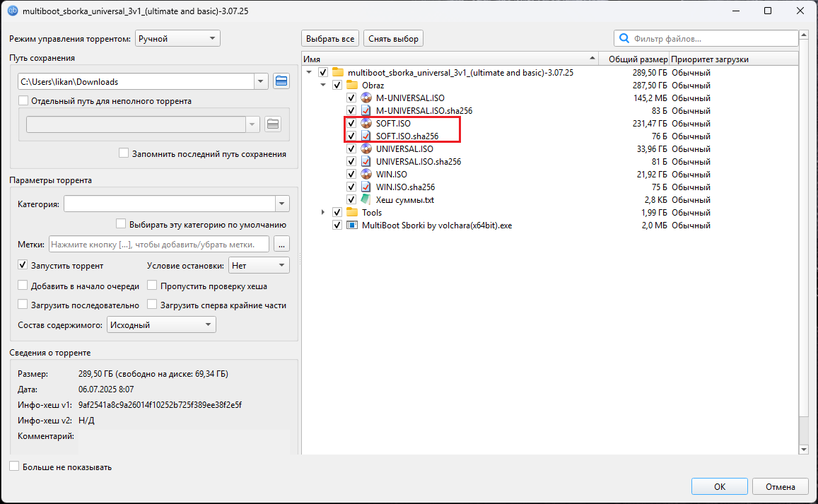Sort by 'Приоритет загрузки' column header

[709, 59]
